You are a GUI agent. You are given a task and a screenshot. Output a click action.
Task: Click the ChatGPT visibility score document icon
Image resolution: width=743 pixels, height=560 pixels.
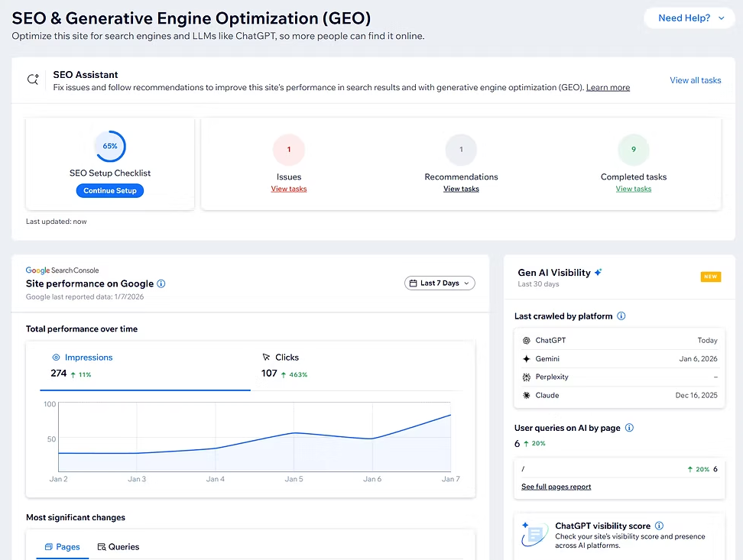[534, 533]
